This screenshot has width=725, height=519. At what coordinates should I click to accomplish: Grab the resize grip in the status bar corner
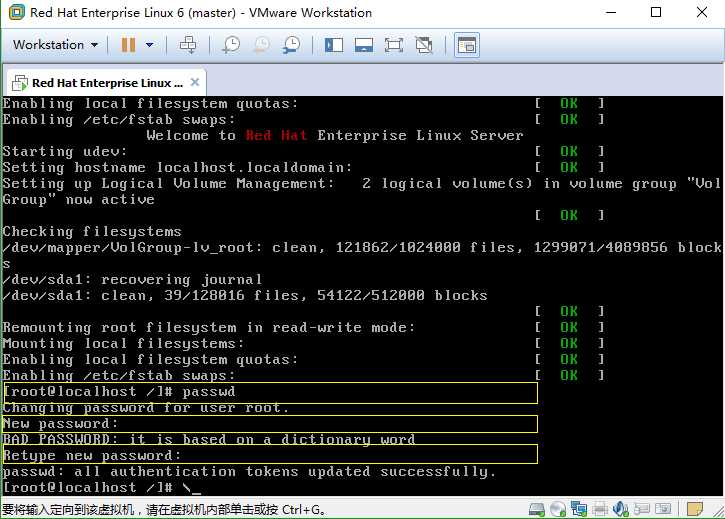coord(718,512)
